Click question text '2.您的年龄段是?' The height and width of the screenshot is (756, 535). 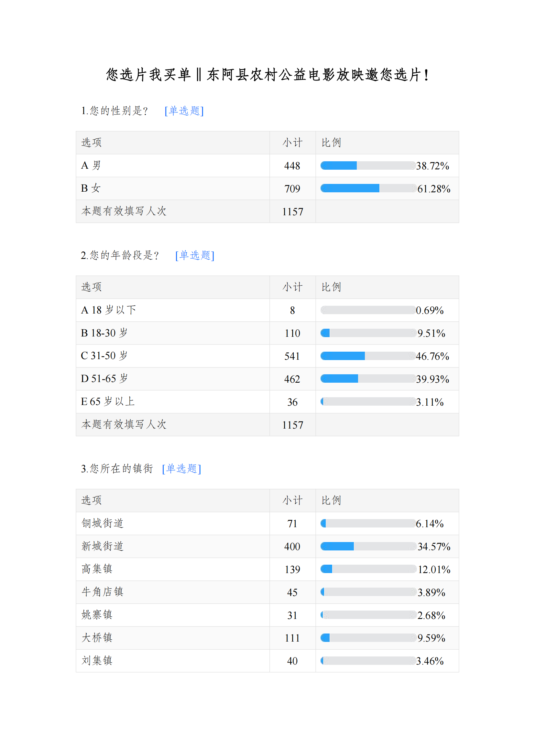(x=120, y=256)
